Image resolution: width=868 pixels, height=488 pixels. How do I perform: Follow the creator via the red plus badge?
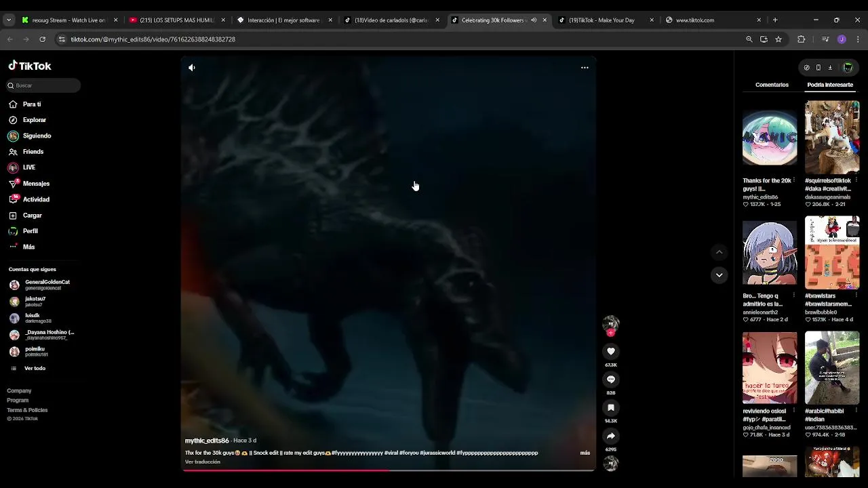[611, 333]
